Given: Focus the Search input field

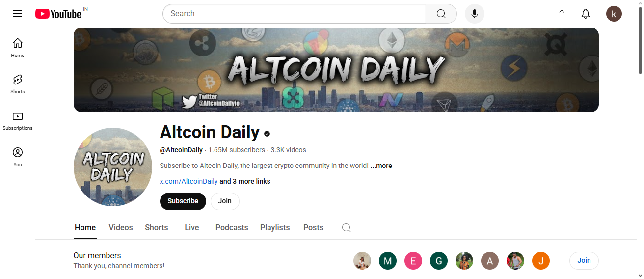Looking at the screenshot, I should tap(294, 14).
